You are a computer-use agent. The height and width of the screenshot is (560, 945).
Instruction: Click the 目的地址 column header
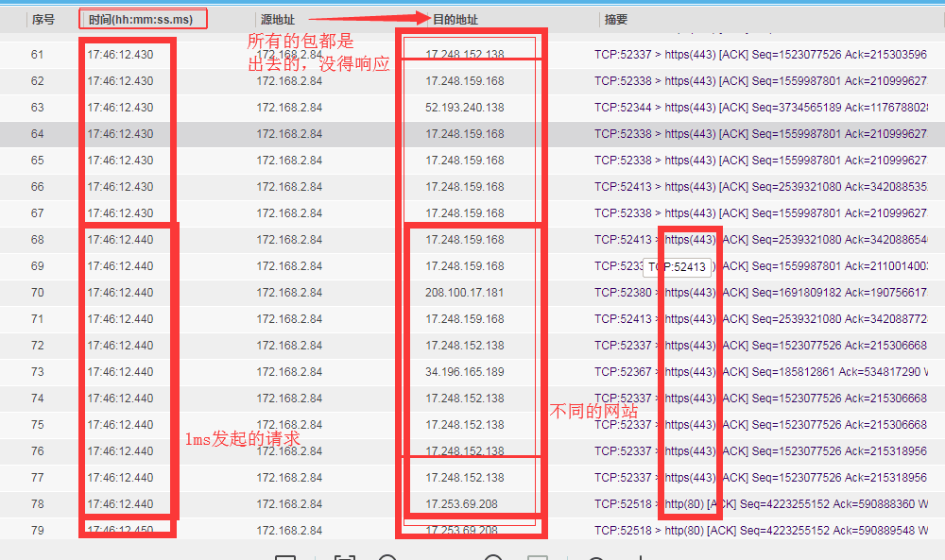pos(455,19)
